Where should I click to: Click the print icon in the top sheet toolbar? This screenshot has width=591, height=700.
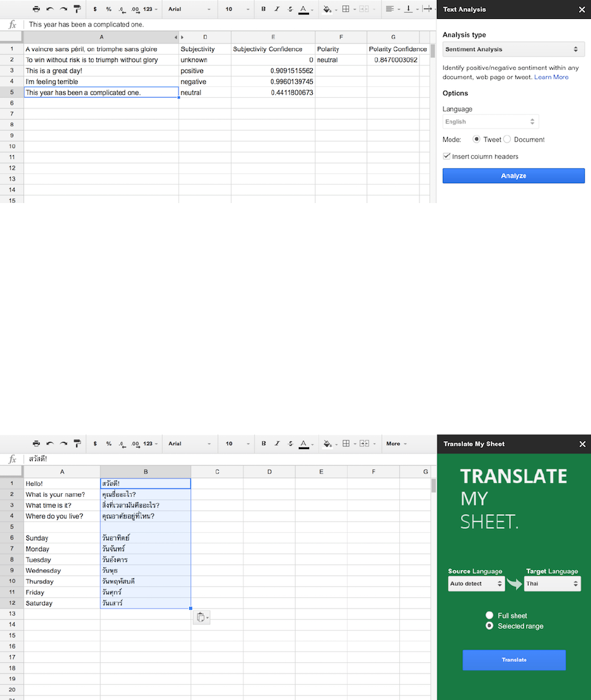point(36,9)
